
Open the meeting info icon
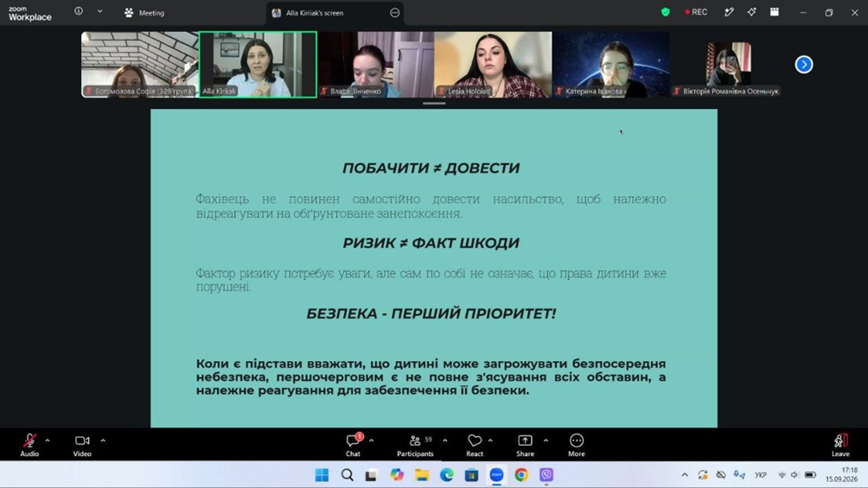click(x=79, y=11)
